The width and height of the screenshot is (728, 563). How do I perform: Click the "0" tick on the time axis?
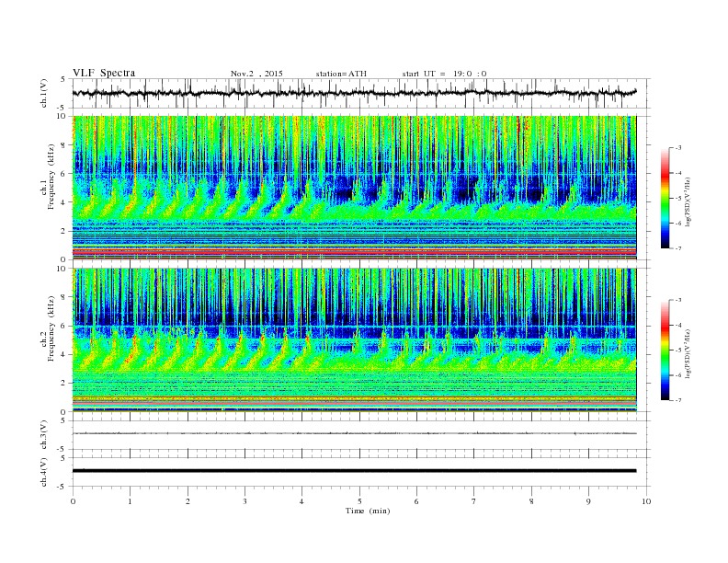73,501
